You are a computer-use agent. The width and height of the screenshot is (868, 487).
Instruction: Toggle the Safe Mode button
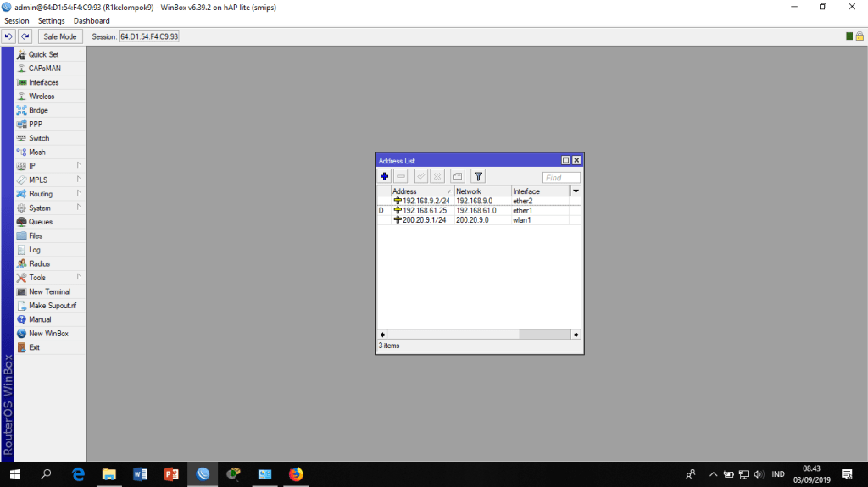(x=59, y=36)
